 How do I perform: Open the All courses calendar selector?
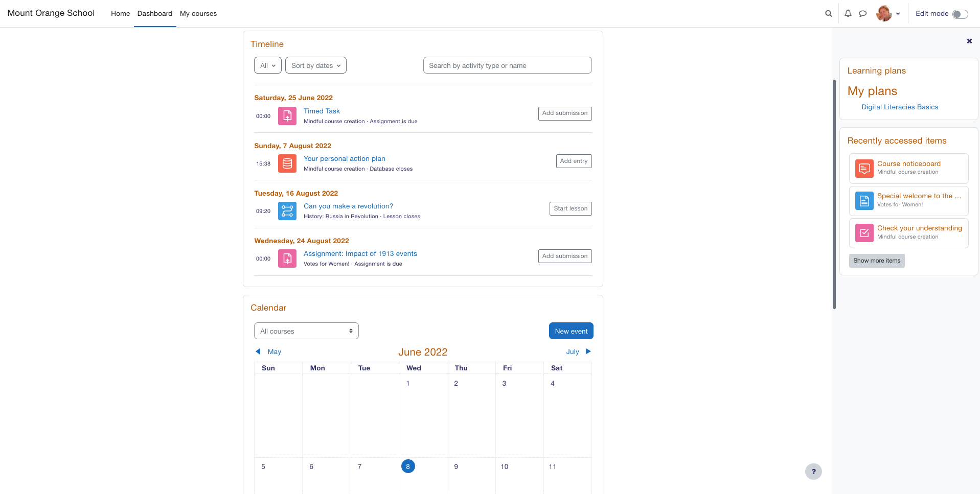tap(306, 331)
